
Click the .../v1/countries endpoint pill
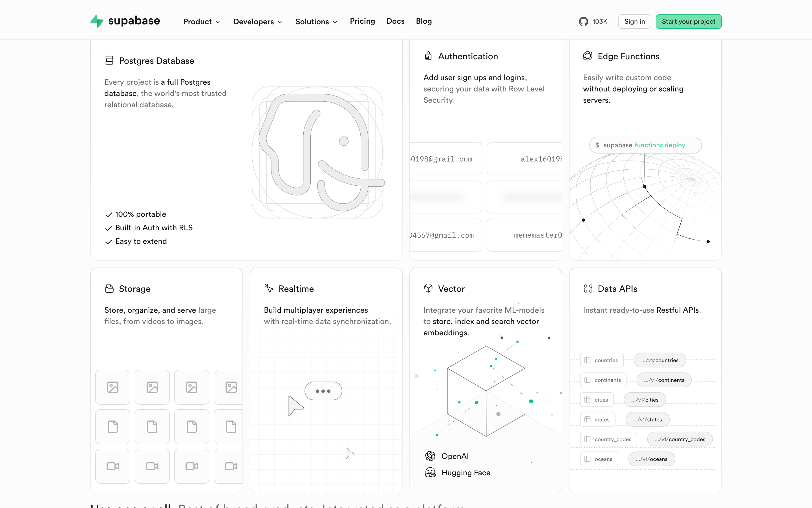point(660,360)
